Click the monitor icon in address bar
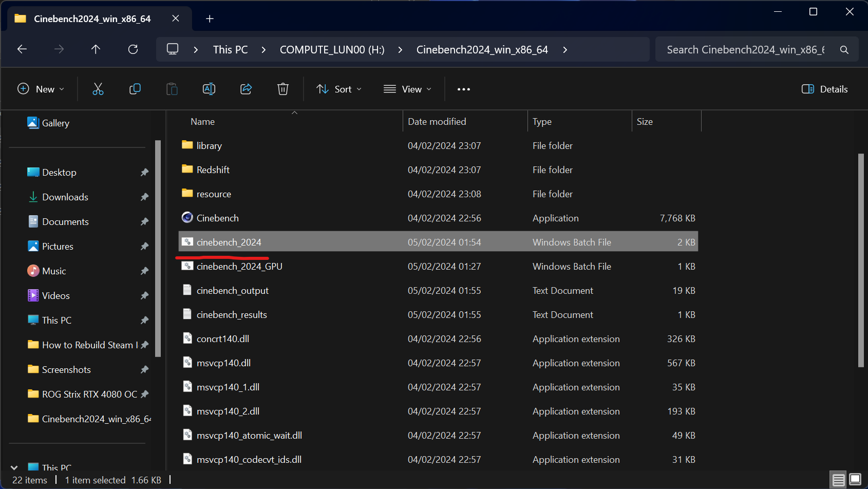The image size is (868, 489). coord(173,49)
